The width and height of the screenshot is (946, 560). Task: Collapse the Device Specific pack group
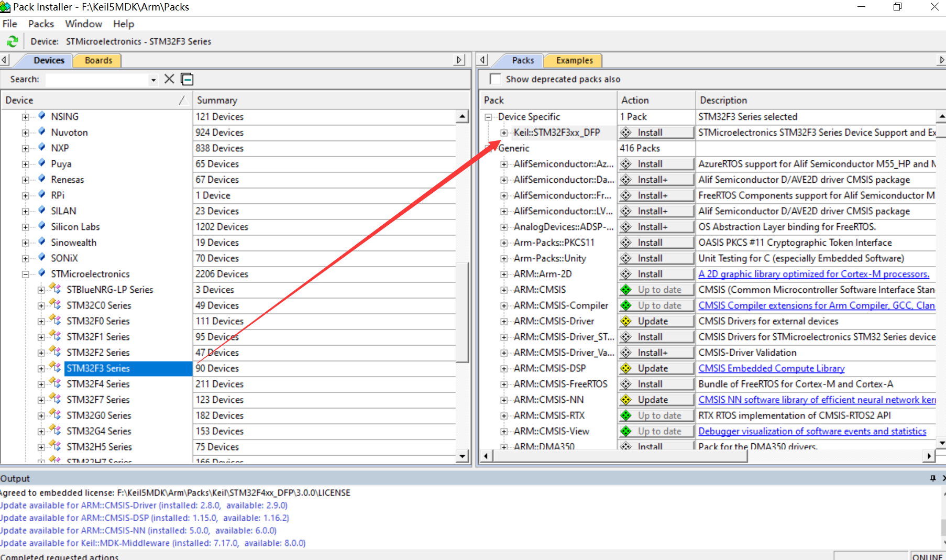(x=488, y=117)
